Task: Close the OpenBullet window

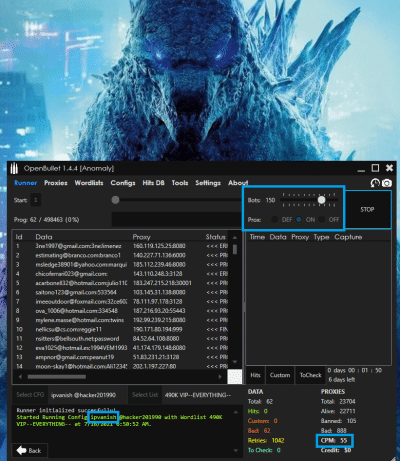Action: click(x=389, y=168)
